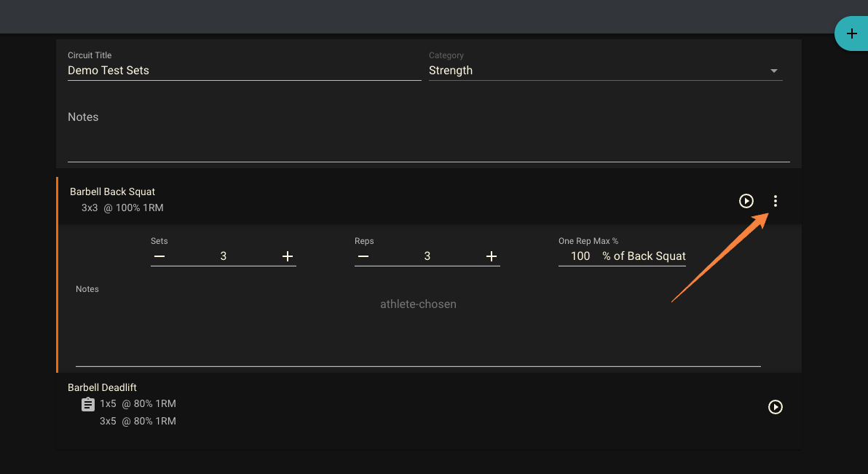Click the orange plus action button

coord(852,33)
